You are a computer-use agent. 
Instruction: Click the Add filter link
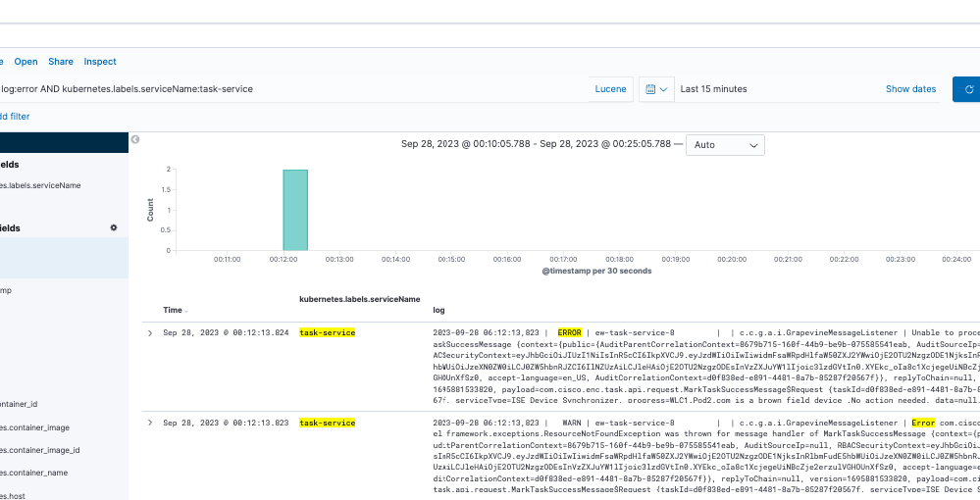pos(14,117)
